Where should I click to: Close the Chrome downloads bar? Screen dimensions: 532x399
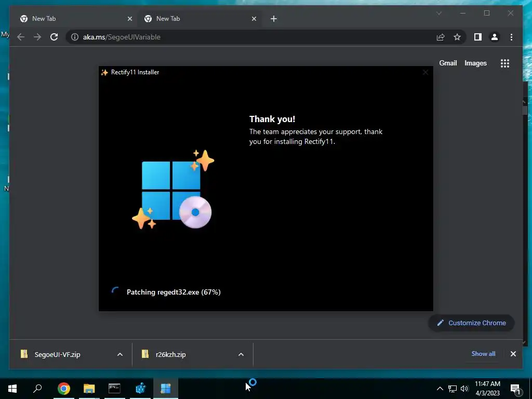[513, 354]
